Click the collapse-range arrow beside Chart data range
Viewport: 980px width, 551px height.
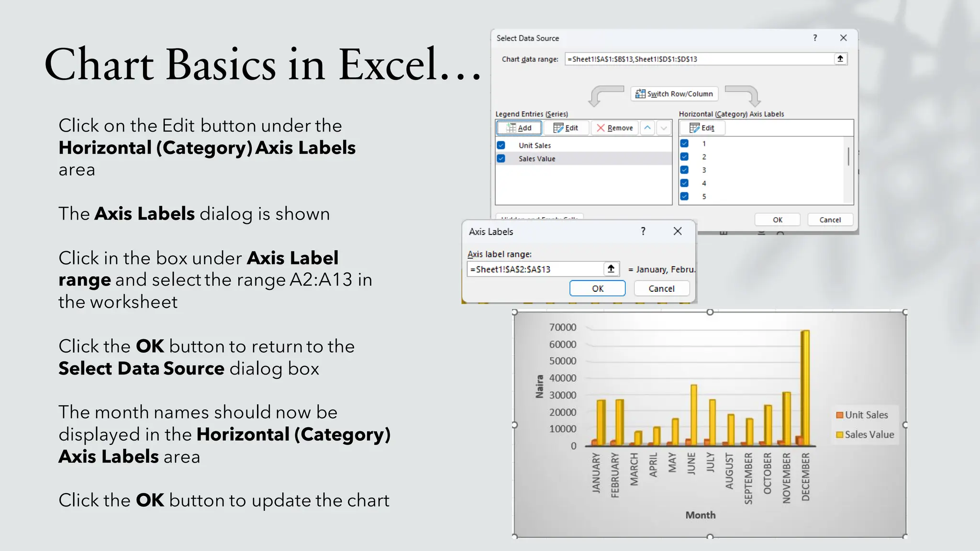point(840,59)
